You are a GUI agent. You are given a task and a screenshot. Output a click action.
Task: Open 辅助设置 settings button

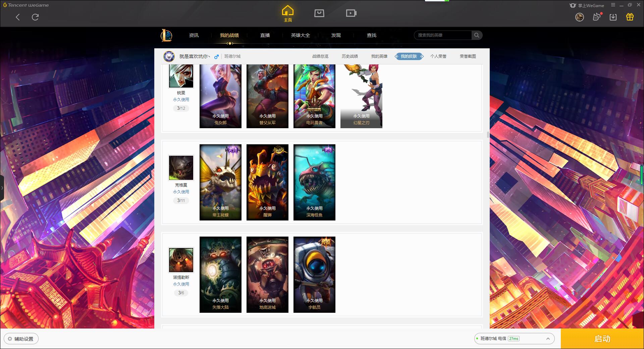tap(21, 339)
